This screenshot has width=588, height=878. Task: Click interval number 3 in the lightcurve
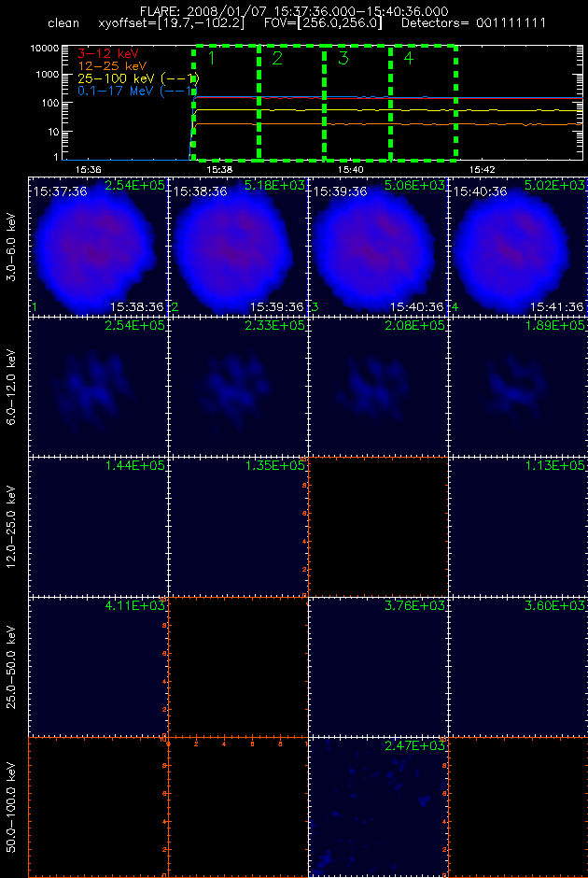(343, 58)
